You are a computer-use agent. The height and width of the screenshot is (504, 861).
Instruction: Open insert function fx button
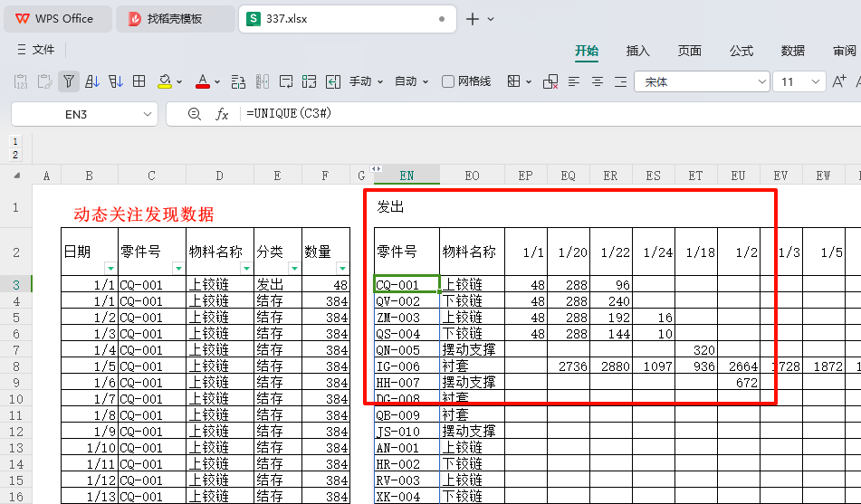[x=222, y=114]
